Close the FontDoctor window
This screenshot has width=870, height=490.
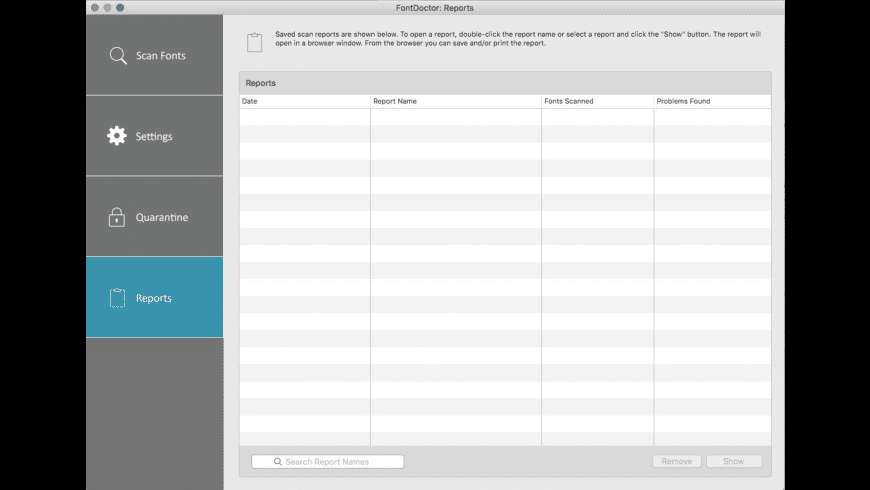95,8
